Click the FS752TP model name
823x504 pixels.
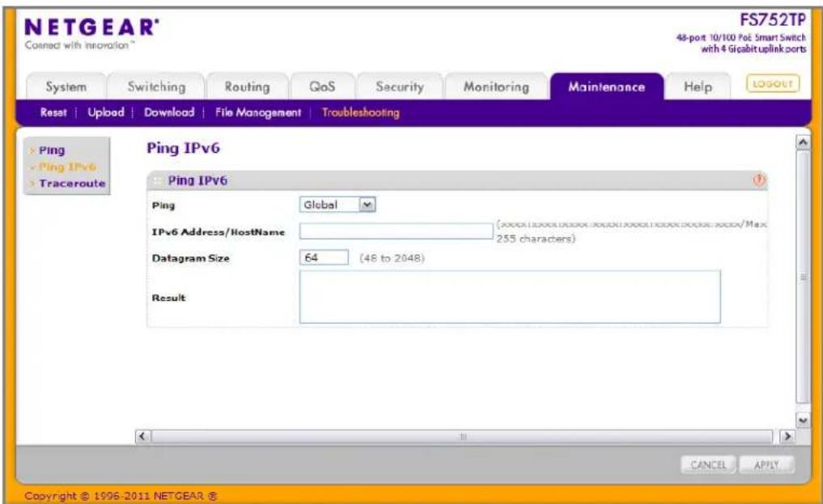(772, 20)
